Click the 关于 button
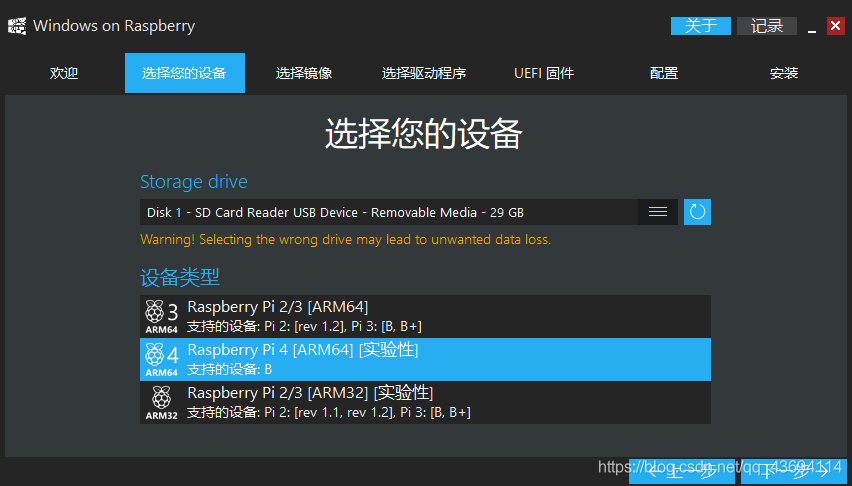The image size is (852, 486). click(700, 26)
